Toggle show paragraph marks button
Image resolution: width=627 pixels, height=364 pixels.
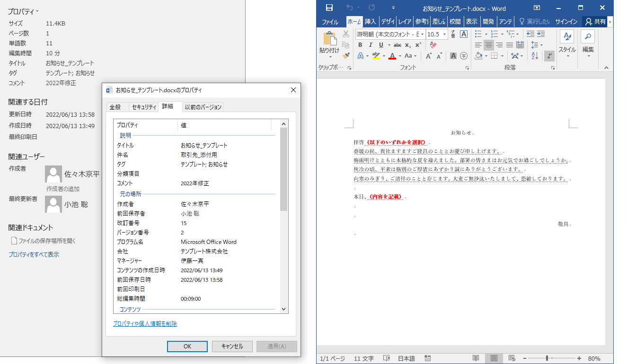[x=549, y=56]
